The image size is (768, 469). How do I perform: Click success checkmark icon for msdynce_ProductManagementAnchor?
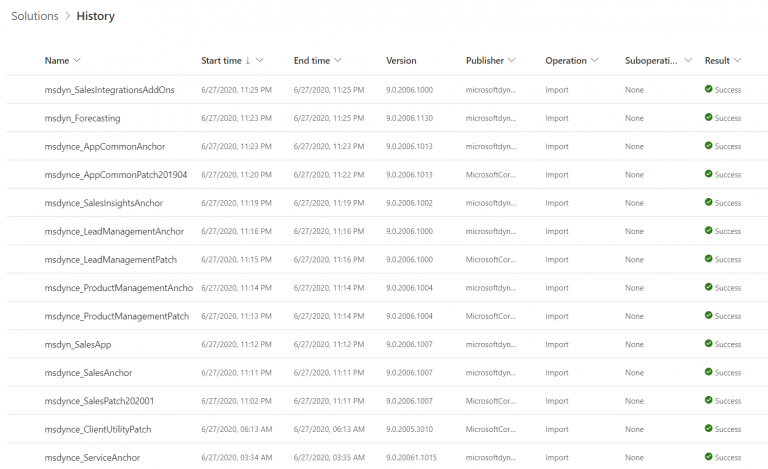click(x=708, y=287)
